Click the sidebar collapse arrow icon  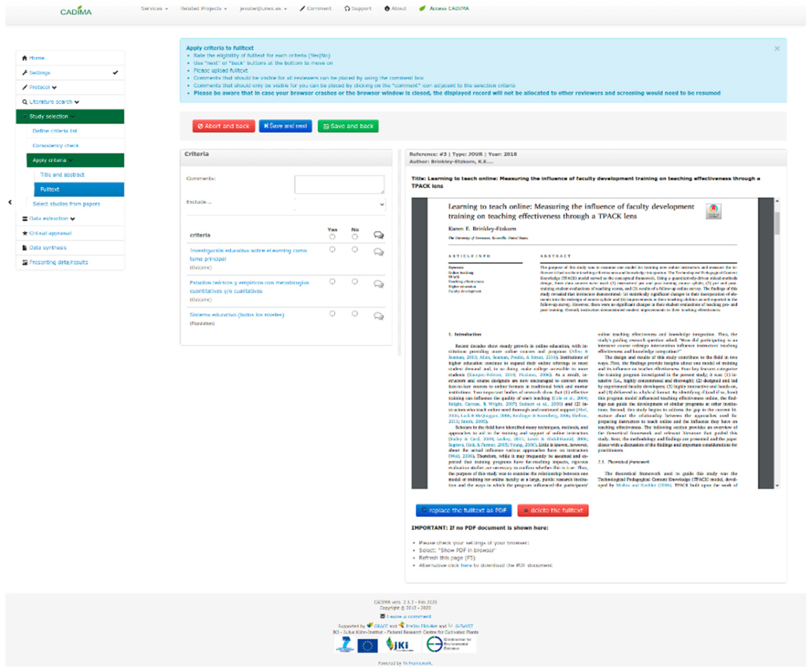10,202
